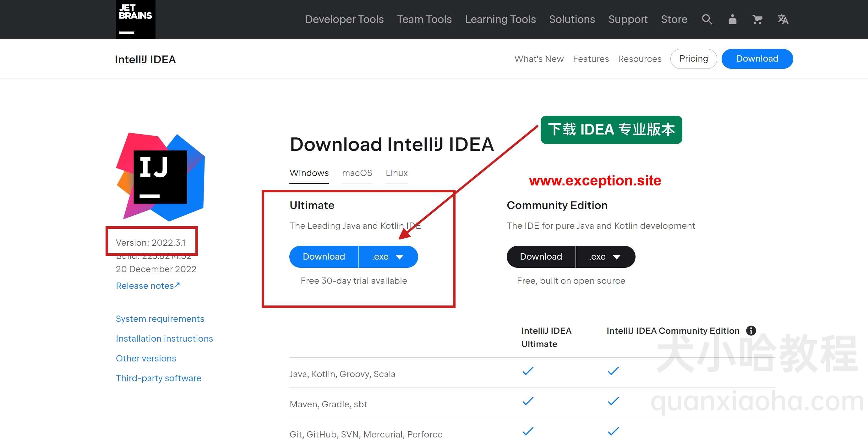Click 'Maven, Gradle, sbt' row label
Image resolution: width=868 pixels, height=440 pixels.
coord(328,404)
